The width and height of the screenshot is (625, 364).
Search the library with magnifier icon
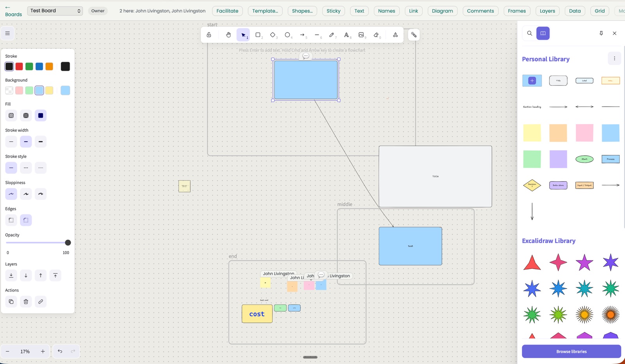coord(530,33)
